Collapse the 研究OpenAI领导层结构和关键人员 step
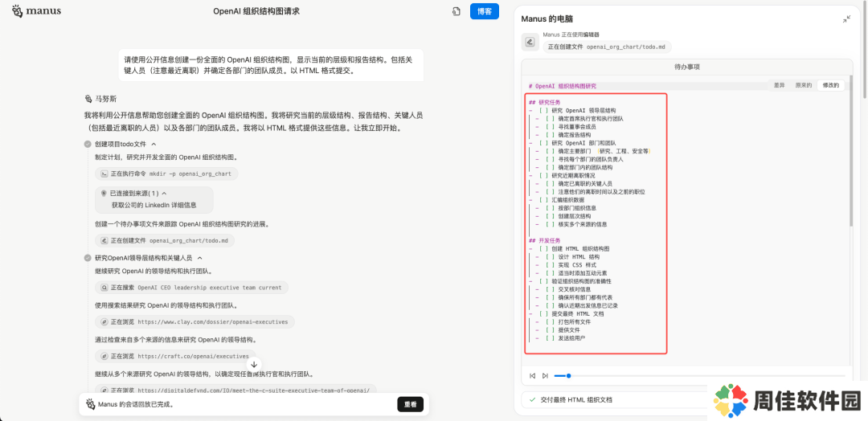 (x=200, y=258)
